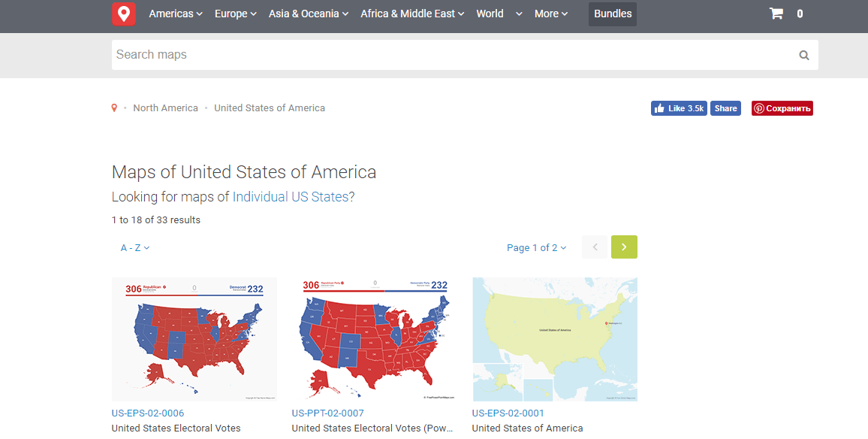Expand the Europe menu
Image resolution: width=868 pixels, height=439 pixels.
235,14
